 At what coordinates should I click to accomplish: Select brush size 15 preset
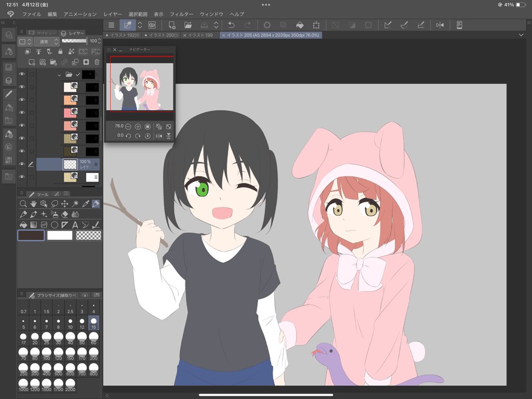click(94, 323)
